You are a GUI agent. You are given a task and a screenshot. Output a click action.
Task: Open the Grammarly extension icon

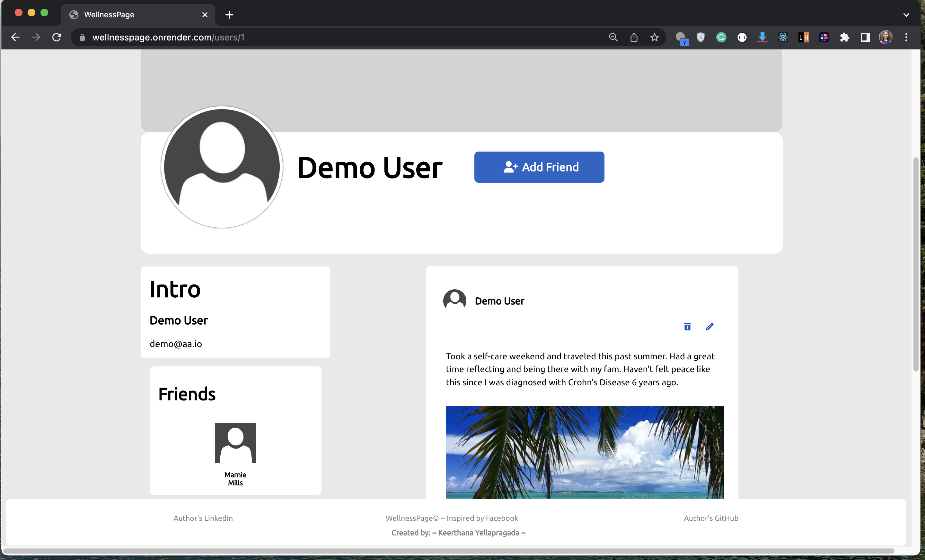click(721, 37)
